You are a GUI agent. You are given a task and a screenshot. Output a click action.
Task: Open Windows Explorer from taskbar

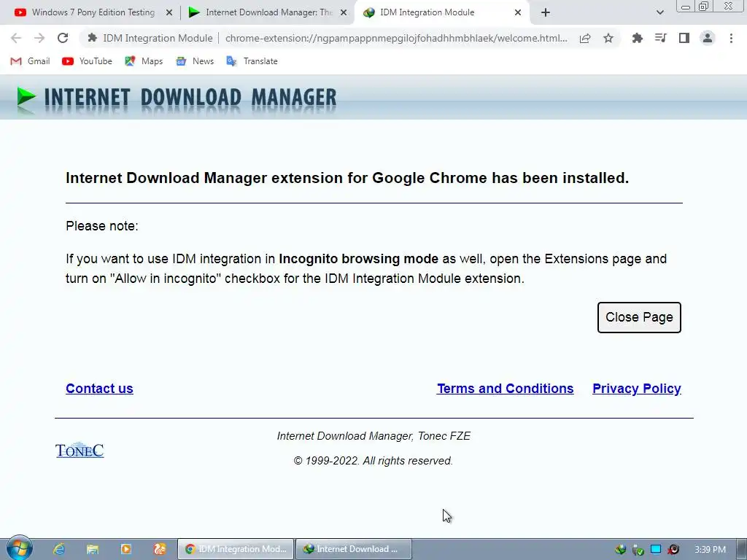[93, 549]
